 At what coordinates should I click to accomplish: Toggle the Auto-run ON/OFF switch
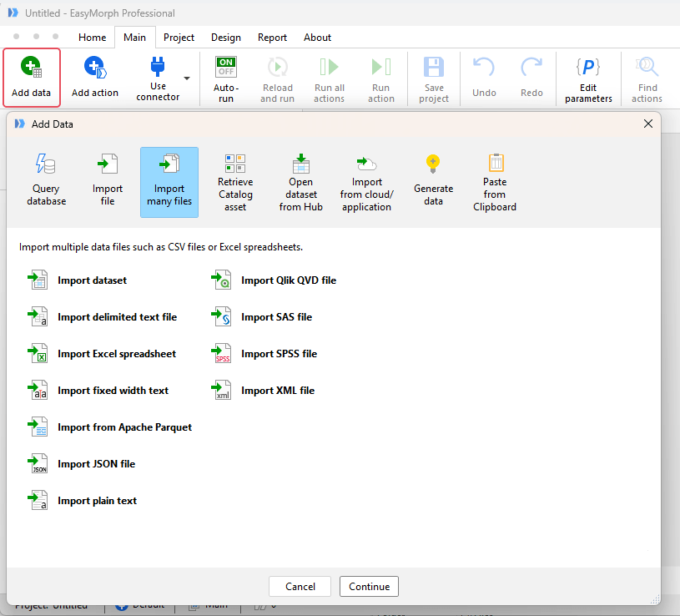click(226, 67)
